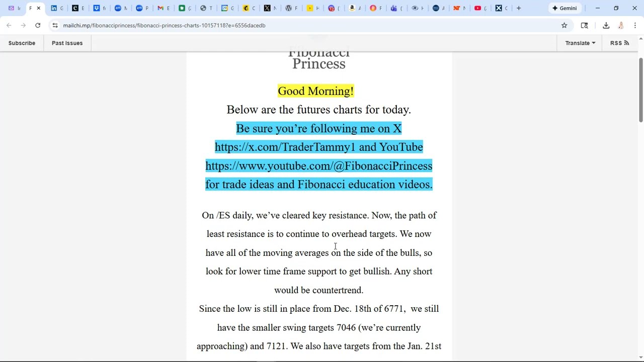Viewport: 644px width, 362px height.
Task: Go back using the browser back arrow
Action: point(9,25)
